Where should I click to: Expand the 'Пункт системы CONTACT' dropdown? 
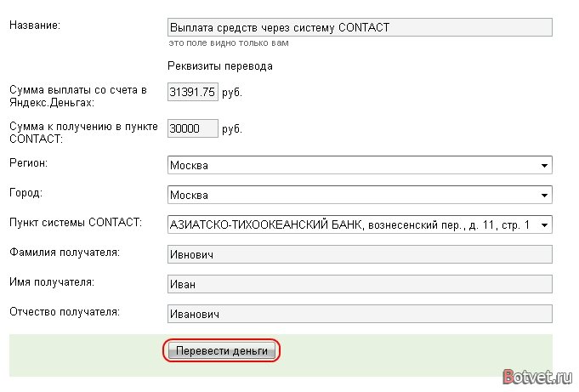(360, 224)
